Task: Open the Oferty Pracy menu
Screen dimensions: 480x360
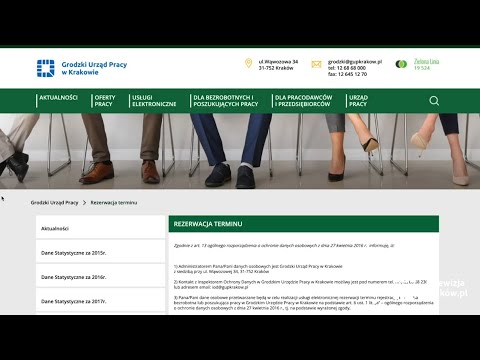Action: [x=105, y=101]
